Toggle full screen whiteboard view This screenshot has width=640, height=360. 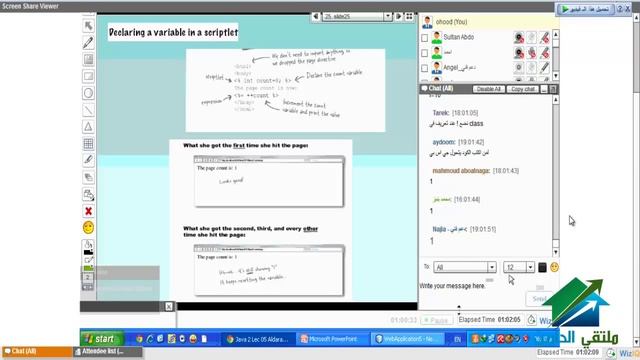[409, 16]
